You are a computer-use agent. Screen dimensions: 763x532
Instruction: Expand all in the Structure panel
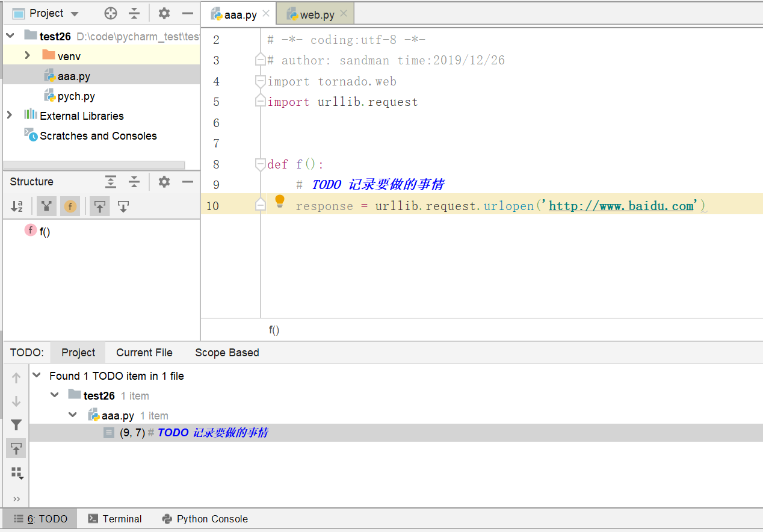[x=111, y=182]
